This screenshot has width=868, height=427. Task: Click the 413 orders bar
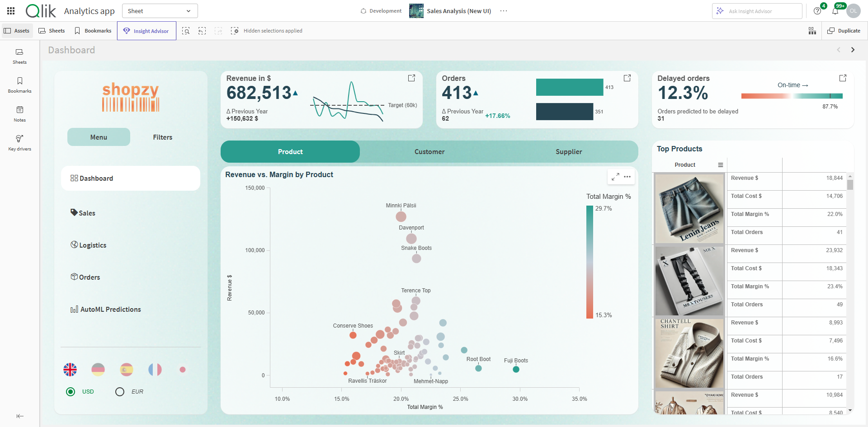point(570,87)
